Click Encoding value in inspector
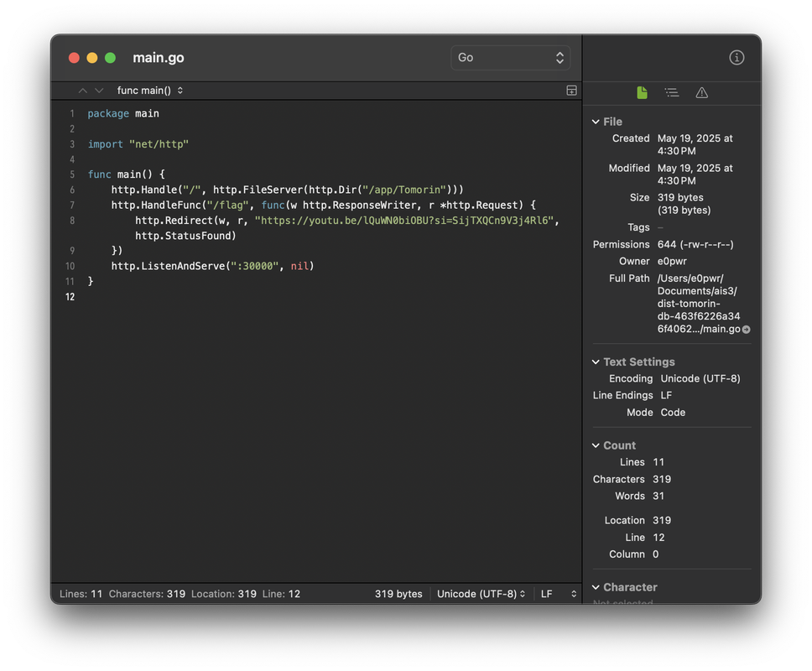Viewport: 812px width, 671px height. (x=700, y=378)
